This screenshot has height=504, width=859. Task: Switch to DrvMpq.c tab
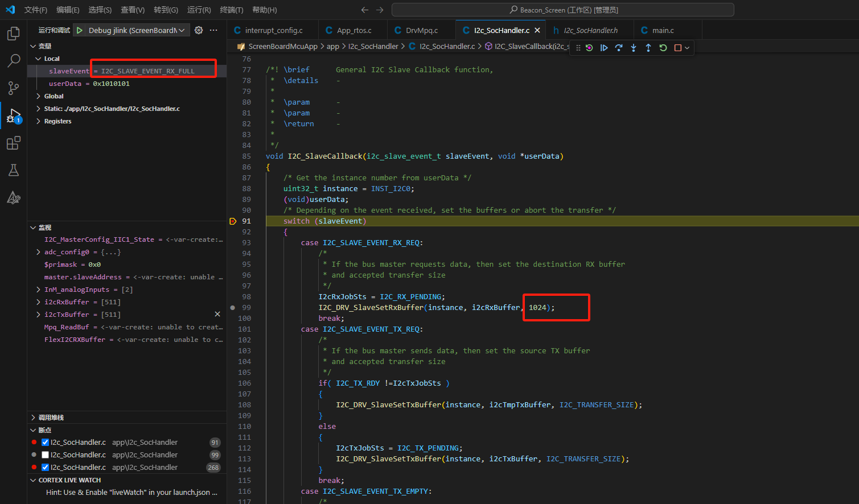tap(421, 30)
